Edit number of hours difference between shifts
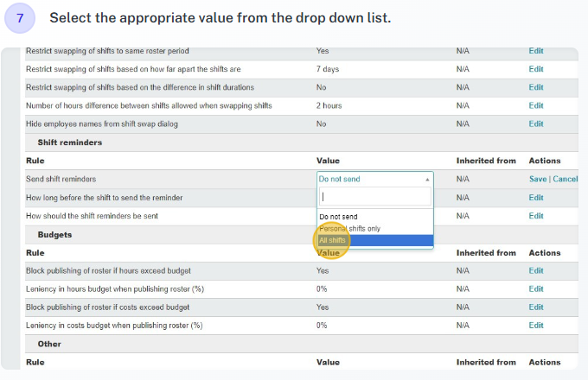The width and height of the screenshot is (588, 380). [x=536, y=105]
